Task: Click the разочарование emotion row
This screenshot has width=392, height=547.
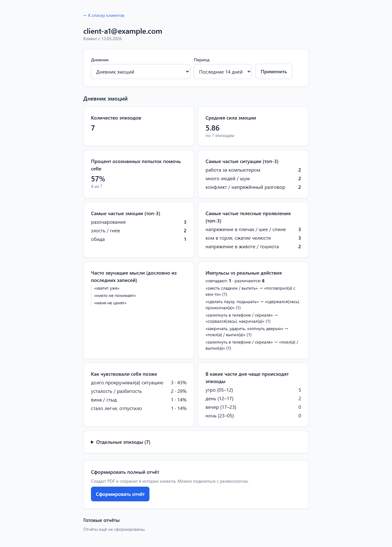Action: point(139,222)
